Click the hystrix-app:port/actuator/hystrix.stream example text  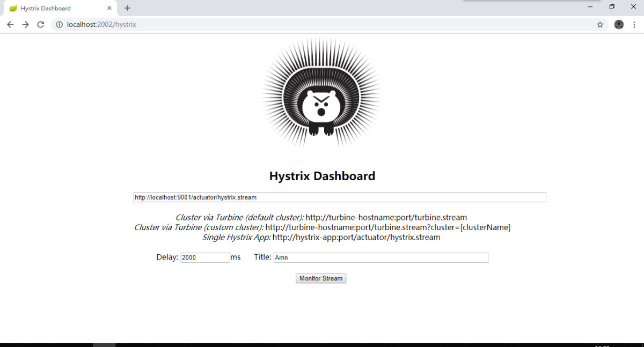click(356, 237)
